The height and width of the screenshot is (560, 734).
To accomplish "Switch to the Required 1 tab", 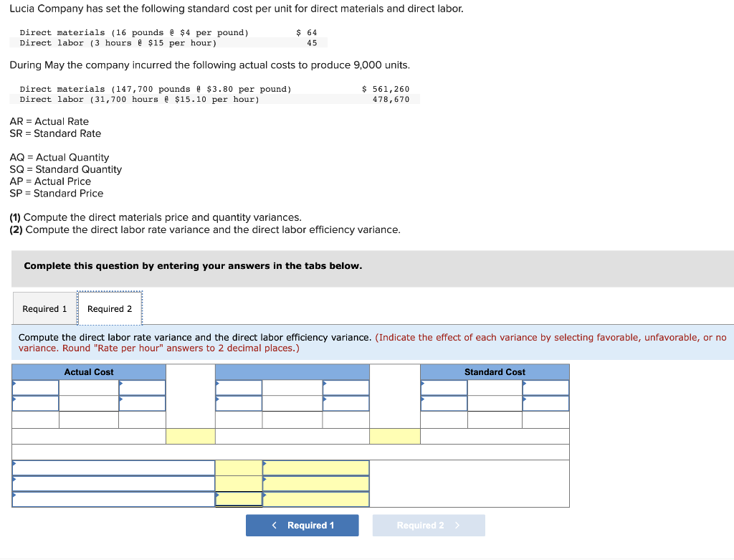I will point(44,308).
